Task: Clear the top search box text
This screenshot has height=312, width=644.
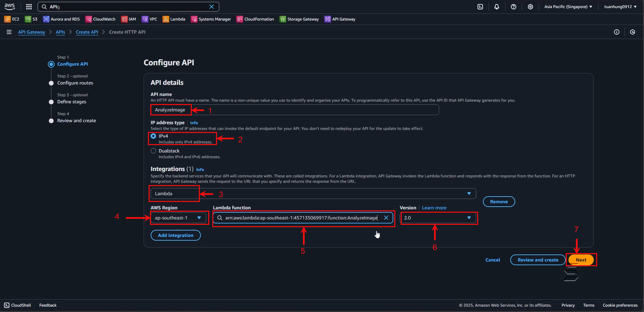Action: (212, 7)
